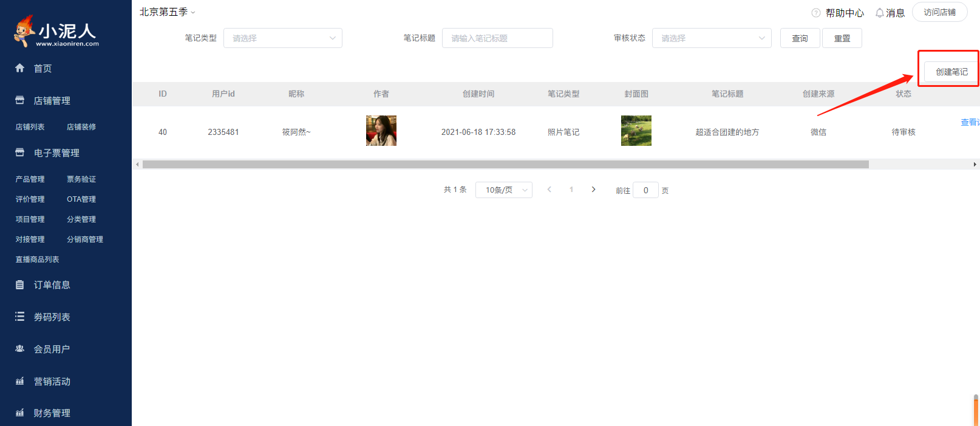Image resolution: width=980 pixels, height=426 pixels.
Task: Click the 重置 reset button
Action: [842, 38]
